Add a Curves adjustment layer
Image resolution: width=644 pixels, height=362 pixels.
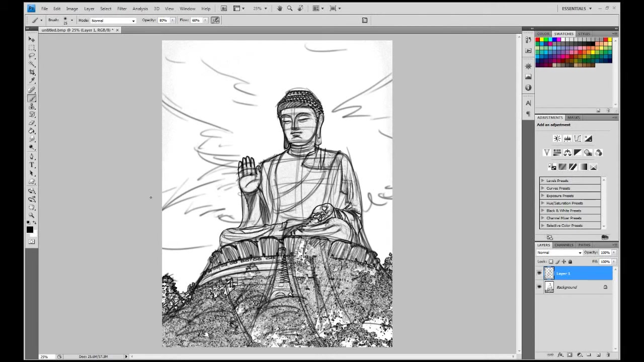[578, 138]
